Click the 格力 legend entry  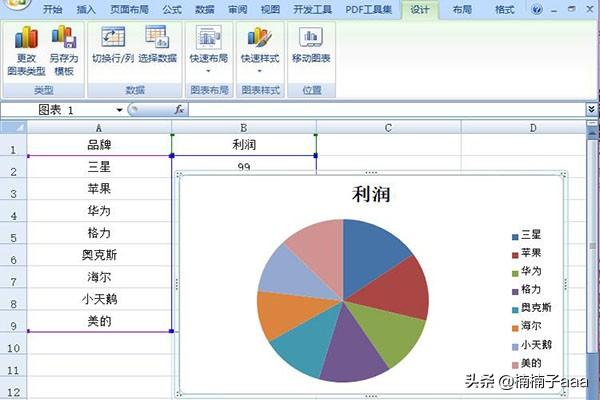click(527, 290)
